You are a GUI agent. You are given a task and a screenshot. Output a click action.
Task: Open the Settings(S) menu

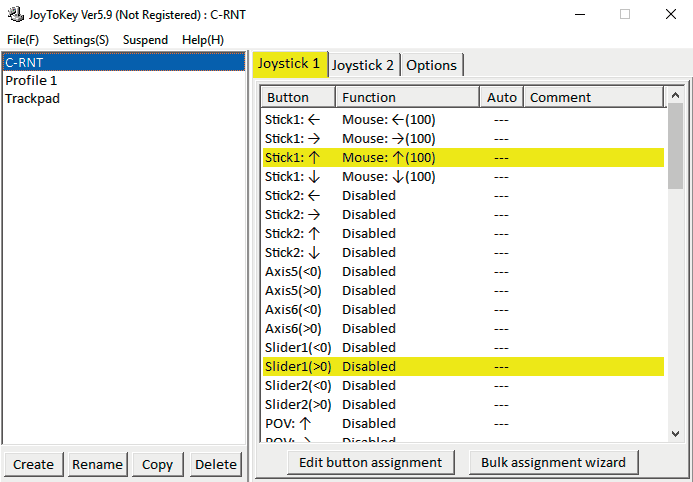coord(81,40)
